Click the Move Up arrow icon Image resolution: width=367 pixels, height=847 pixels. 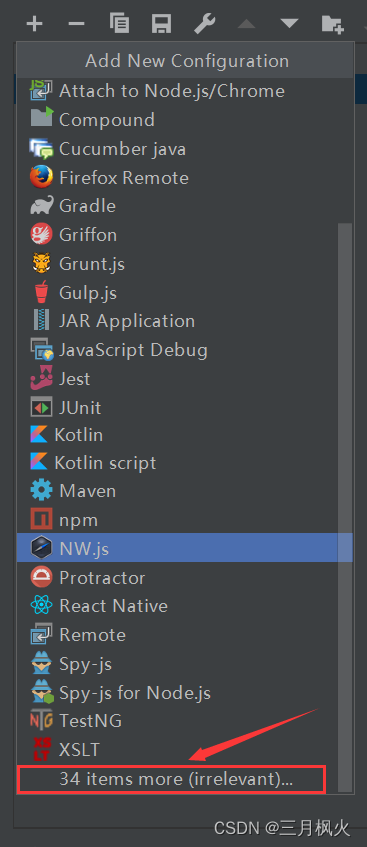tap(246, 23)
